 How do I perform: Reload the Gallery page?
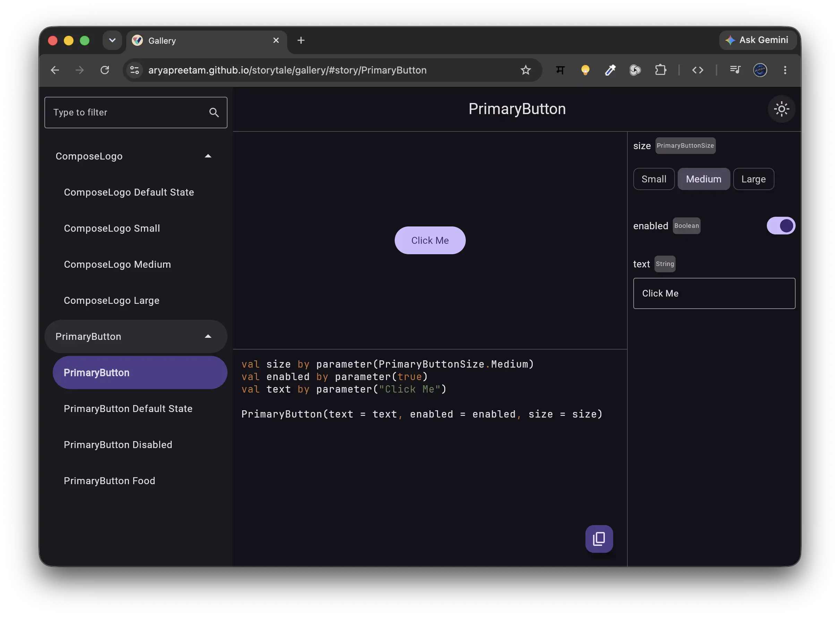105,70
